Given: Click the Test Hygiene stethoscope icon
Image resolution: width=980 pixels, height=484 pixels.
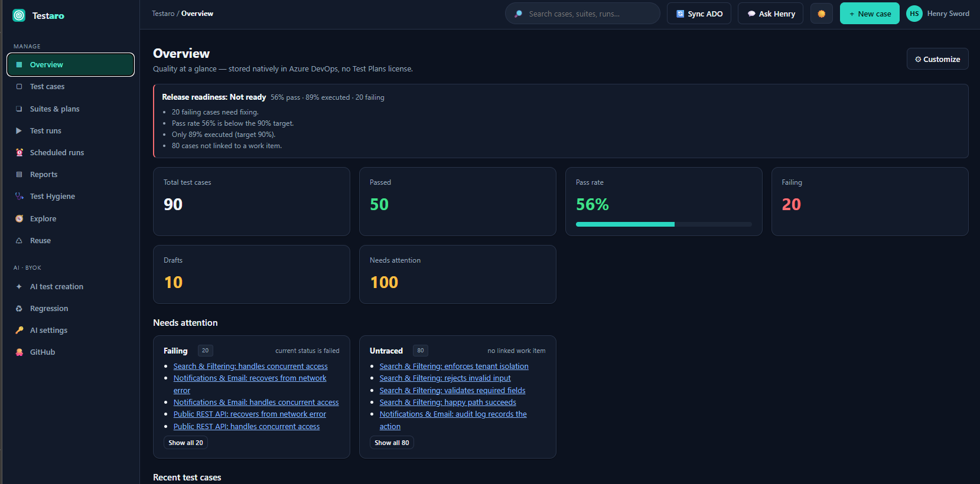Looking at the screenshot, I should coord(19,197).
